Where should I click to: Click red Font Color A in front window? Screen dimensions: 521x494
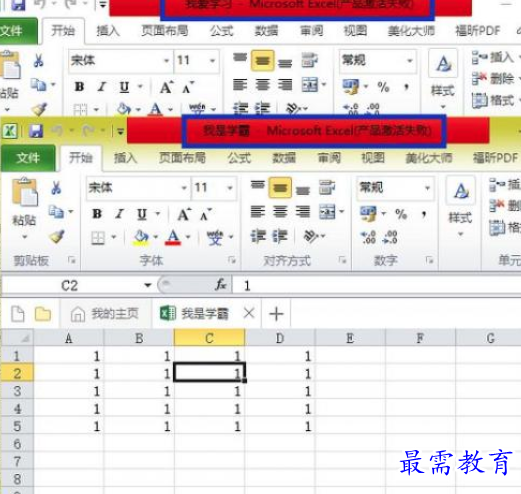coord(173,238)
